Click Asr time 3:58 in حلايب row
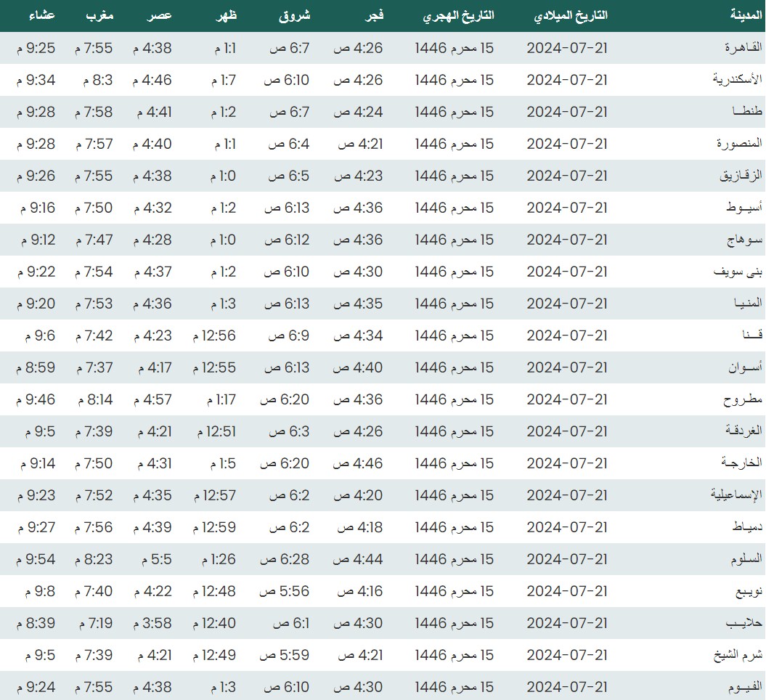The image size is (766, 700). pos(152,623)
